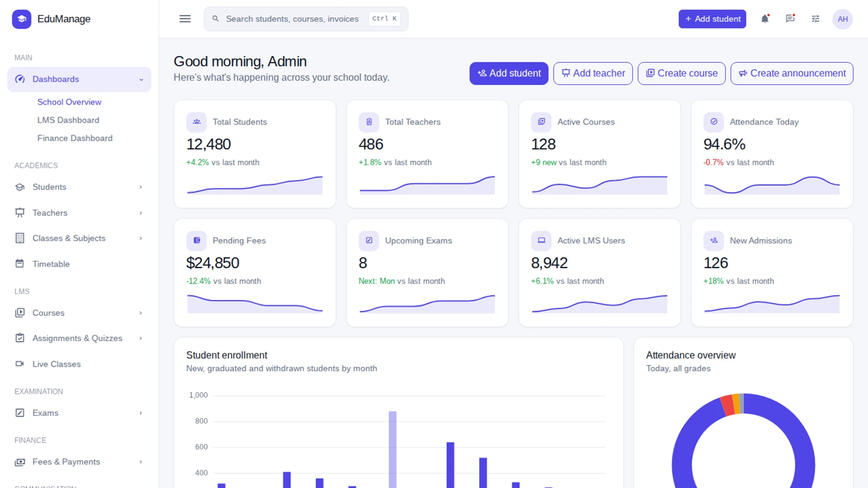Expand the Teachers submenu chevron
The width and height of the screenshot is (868, 488).
pyautogui.click(x=141, y=213)
